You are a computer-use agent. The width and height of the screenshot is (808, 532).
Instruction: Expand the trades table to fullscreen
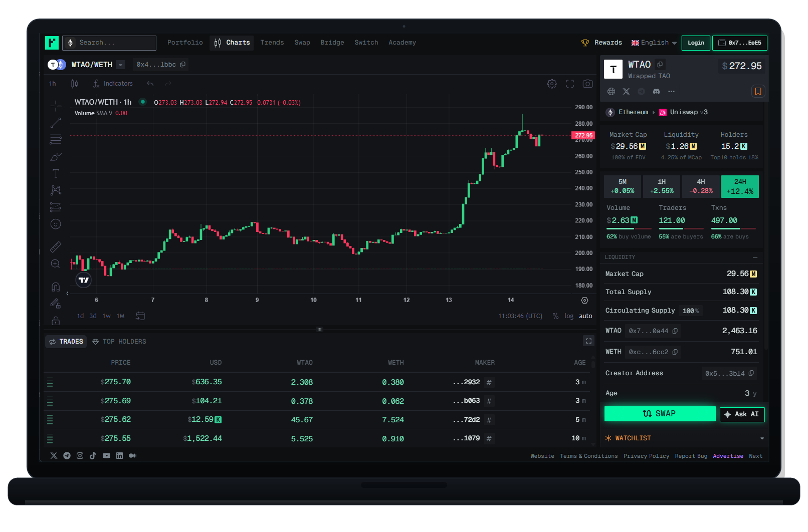coord(589,341)
